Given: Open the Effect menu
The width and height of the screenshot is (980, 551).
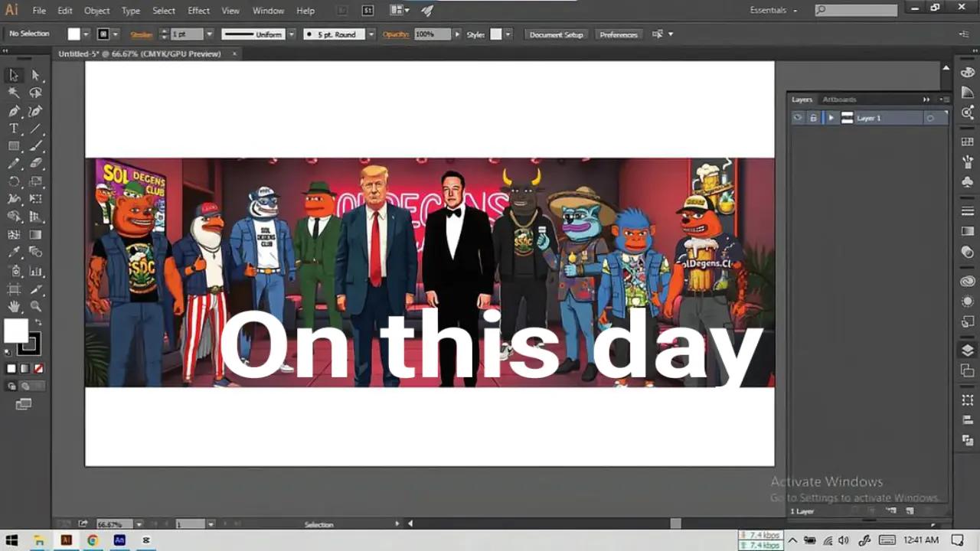Looking at the screenshot, I should [198, 11].
